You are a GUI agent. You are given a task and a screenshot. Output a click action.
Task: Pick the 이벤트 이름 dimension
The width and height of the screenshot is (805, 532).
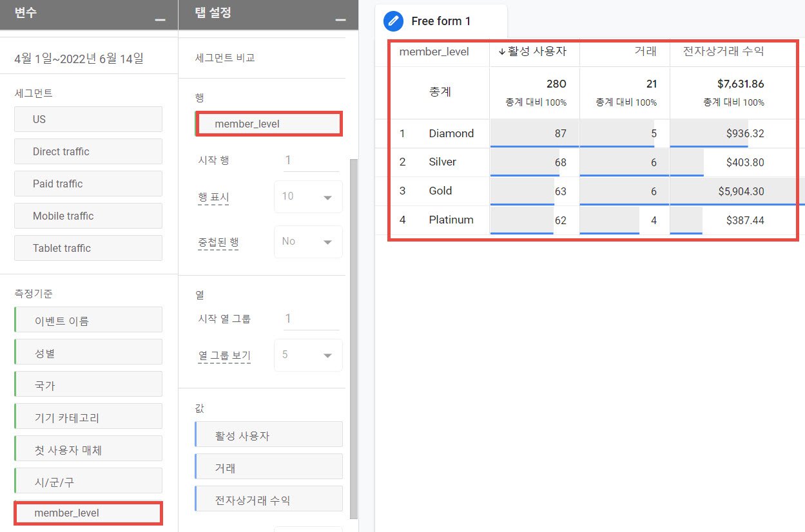pos(88,319)
